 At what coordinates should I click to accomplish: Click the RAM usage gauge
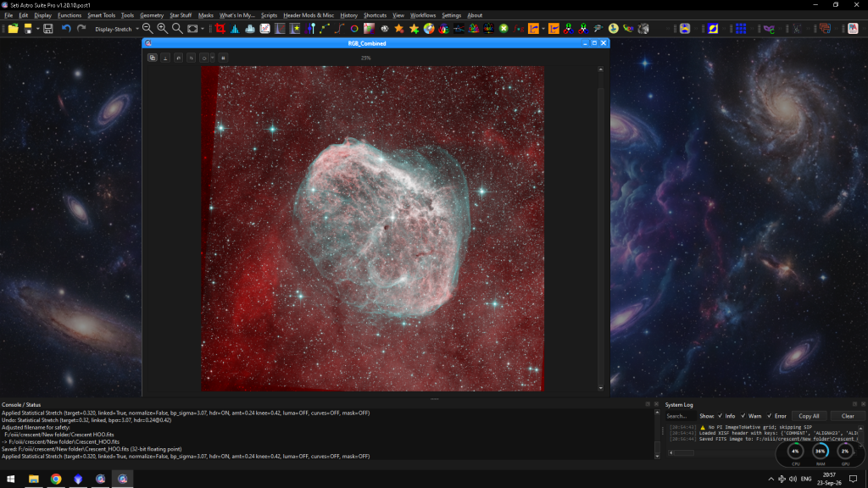821,452
